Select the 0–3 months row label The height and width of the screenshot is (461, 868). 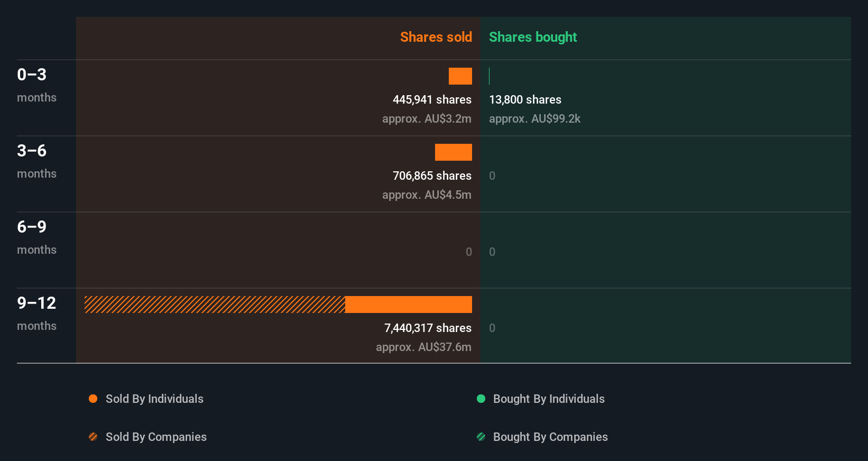[36, 85]
